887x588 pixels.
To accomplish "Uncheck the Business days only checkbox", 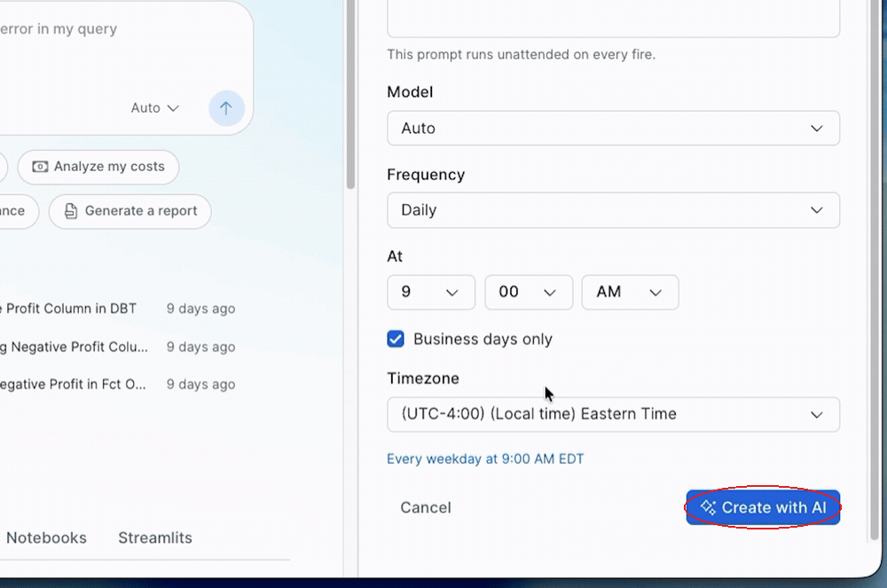I will pos(396,339).
